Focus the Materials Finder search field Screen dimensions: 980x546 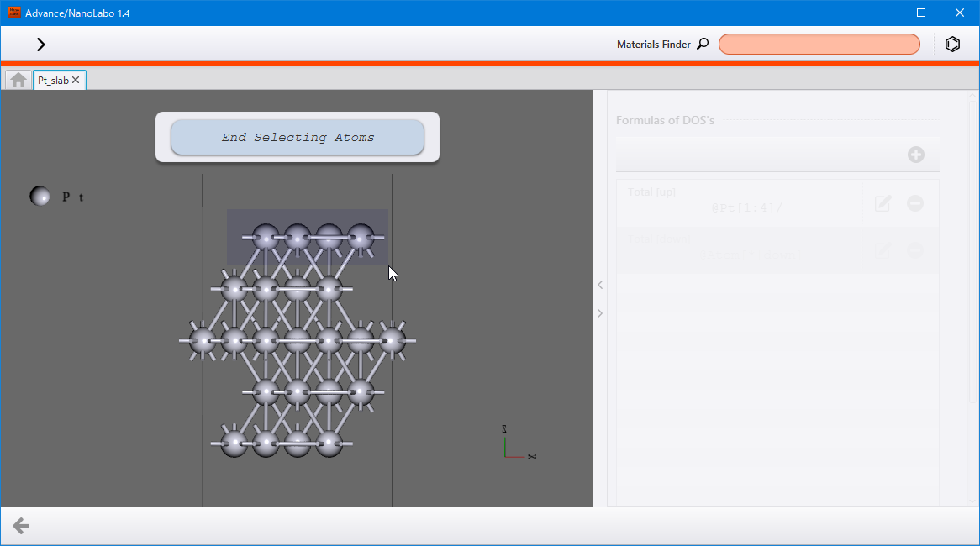point(819,45)
